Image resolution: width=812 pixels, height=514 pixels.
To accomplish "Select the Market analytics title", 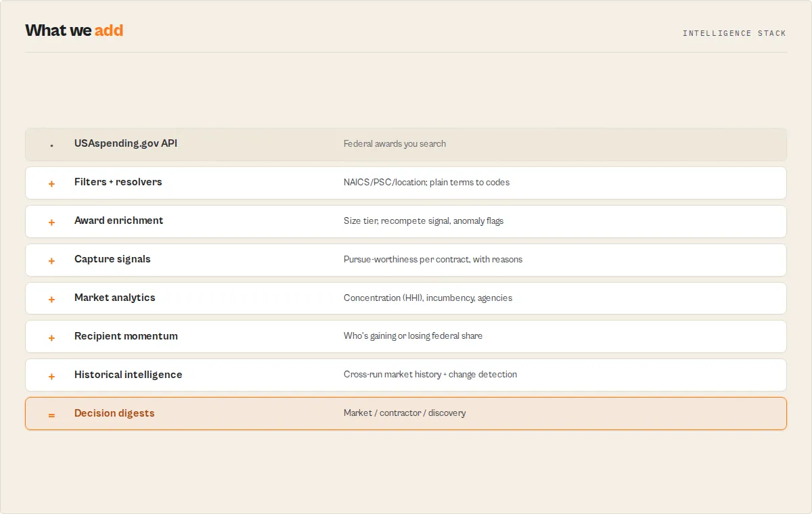I will (115, 298).
